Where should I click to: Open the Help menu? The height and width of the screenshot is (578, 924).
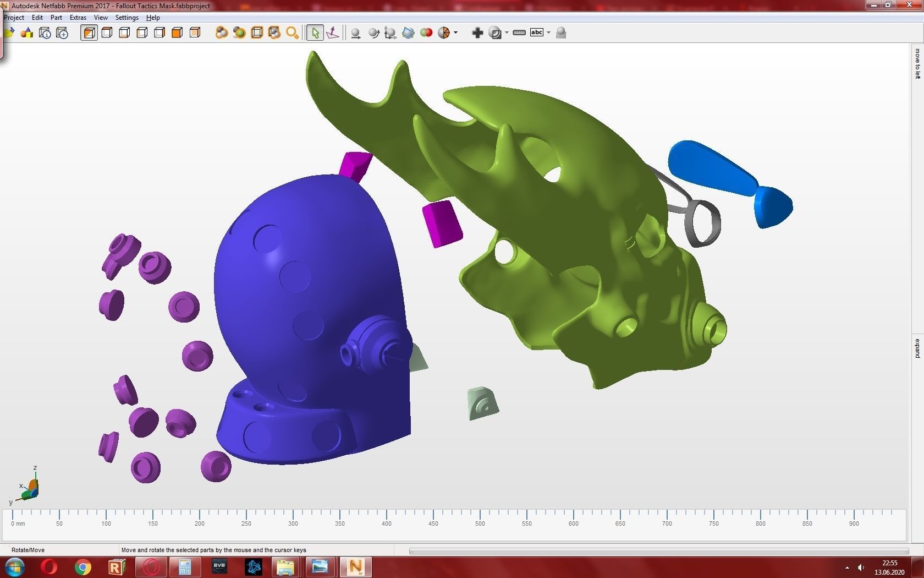(x=153, y=18)
